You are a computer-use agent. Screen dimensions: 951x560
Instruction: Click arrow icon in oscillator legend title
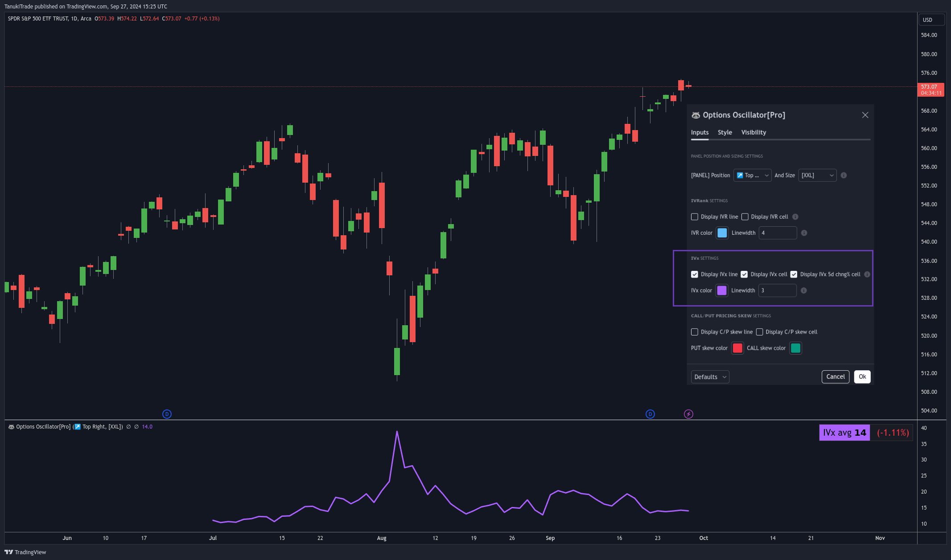(x=77, y=427)
